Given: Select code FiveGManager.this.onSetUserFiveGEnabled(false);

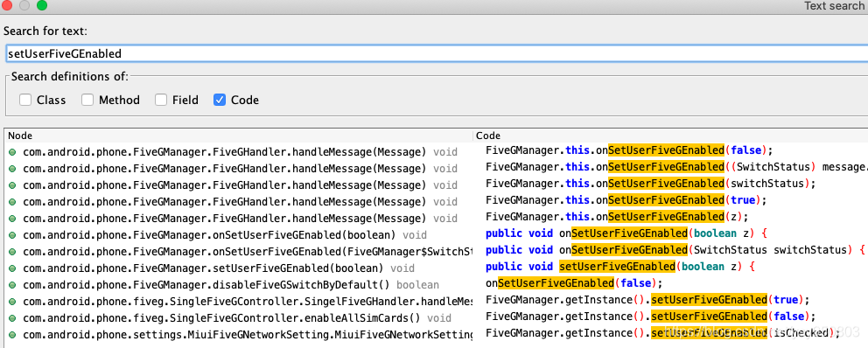Looking at the screenshot, I should click(629, 150).
